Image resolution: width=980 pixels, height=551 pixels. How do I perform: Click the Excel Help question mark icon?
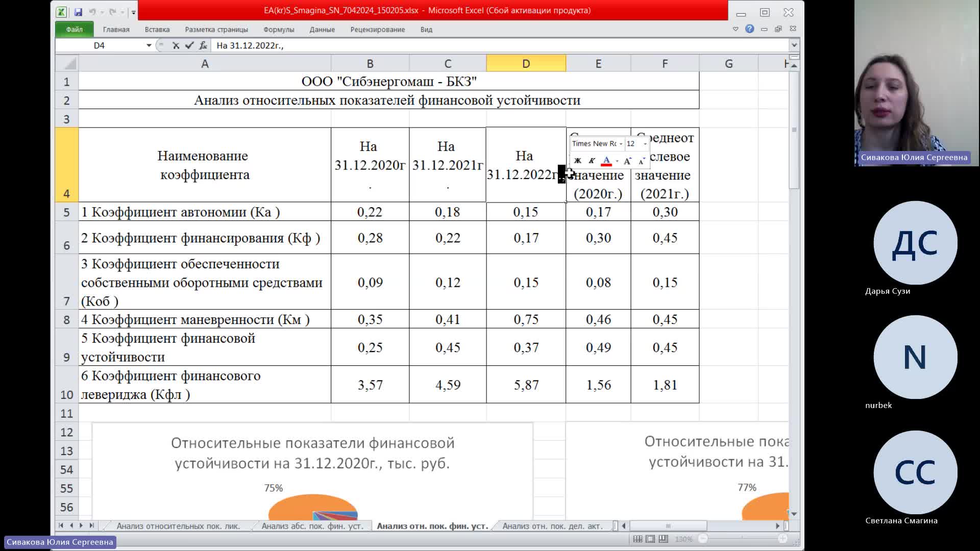pos(749,29)
